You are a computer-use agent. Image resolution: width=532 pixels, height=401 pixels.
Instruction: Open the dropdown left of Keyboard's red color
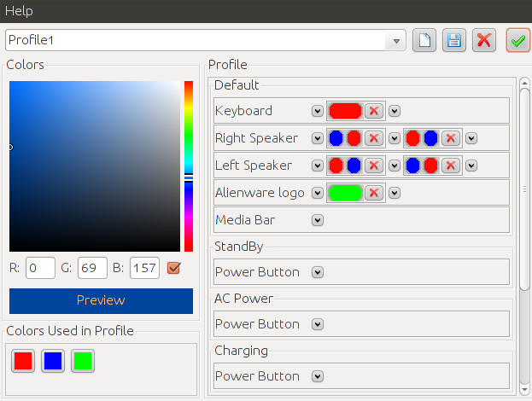point(318,111)
